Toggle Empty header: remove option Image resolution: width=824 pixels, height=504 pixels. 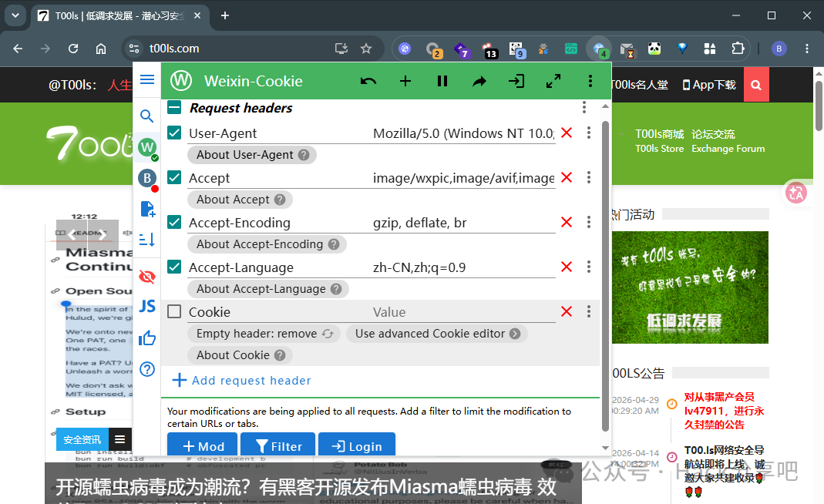pos(264,334)
